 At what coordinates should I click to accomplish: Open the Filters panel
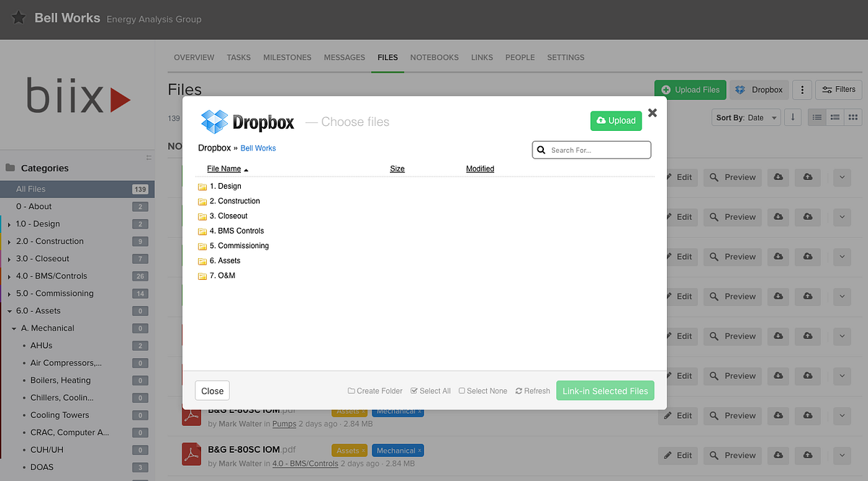tap(838, 90)
